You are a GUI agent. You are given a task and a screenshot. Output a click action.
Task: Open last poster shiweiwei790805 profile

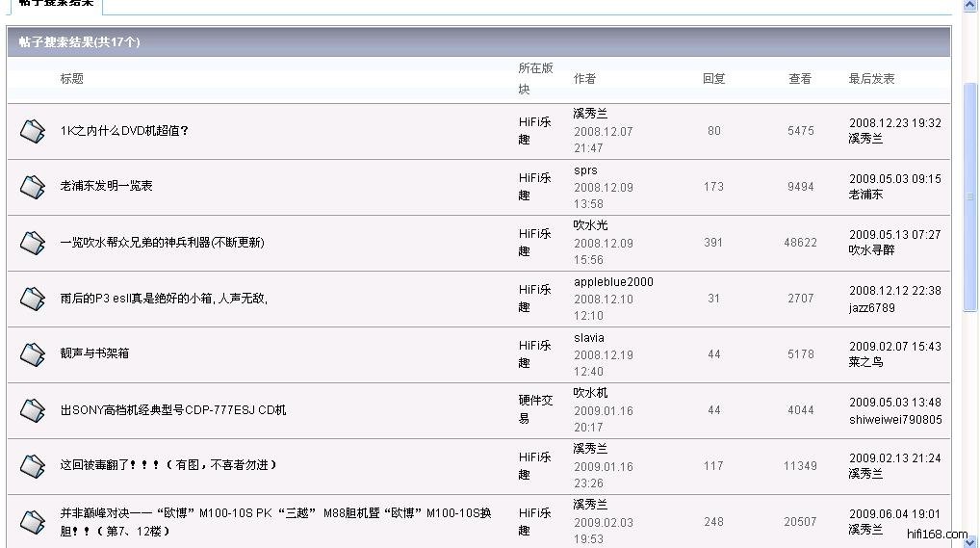pyautogui.click(x=895, y=420)
